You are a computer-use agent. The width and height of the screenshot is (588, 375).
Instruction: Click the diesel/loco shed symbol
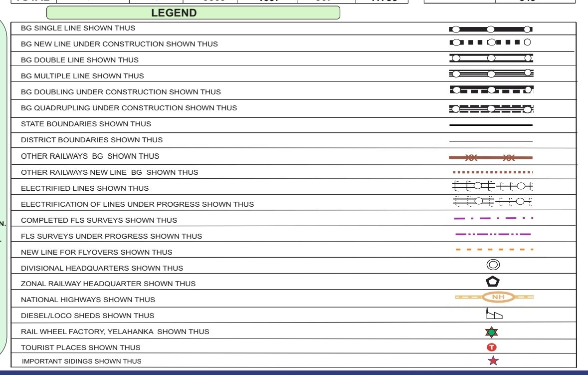point(494,314)
